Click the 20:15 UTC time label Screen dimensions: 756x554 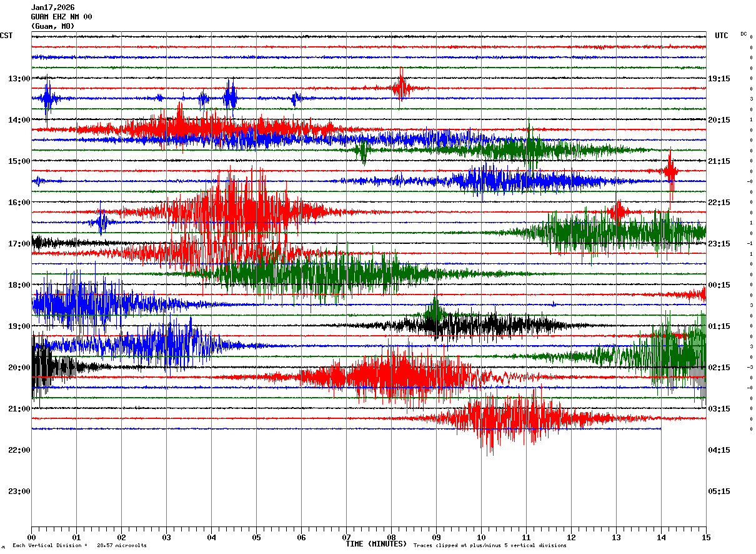719,120
